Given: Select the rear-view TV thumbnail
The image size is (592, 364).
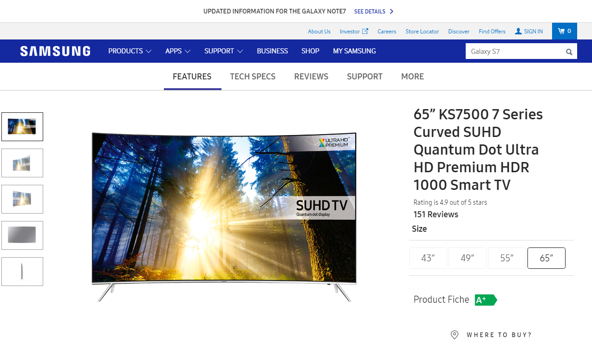Looking at the screenshot, I should (x=22, y=235).
